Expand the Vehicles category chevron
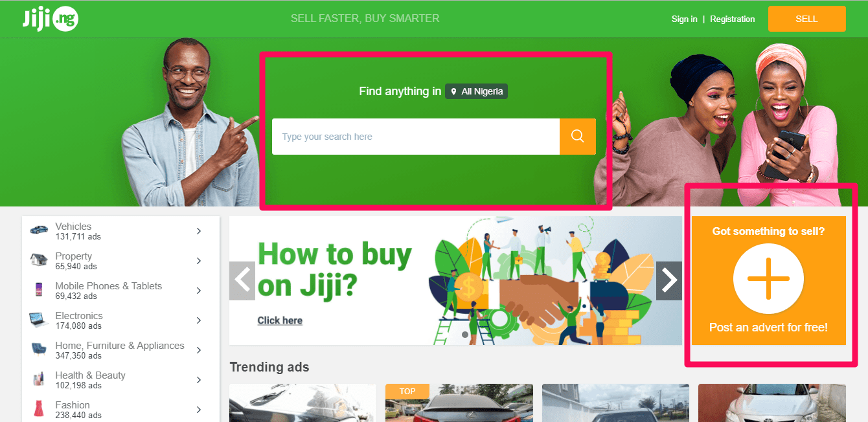 [199, 231]
